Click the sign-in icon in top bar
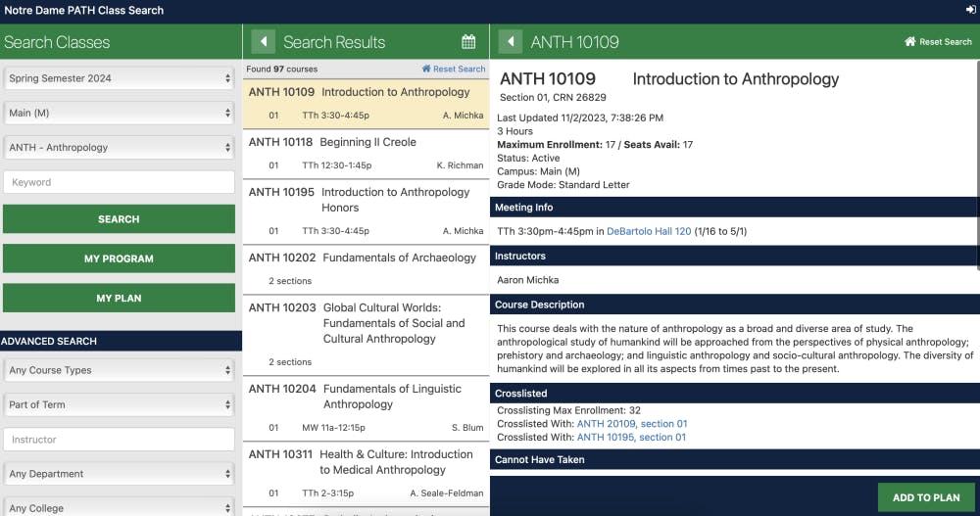Image resolution: width=980 pixels, height=516 pixels. 969,10
